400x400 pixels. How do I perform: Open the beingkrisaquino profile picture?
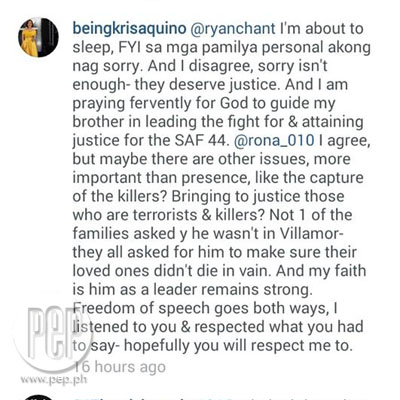coord(38,37)
